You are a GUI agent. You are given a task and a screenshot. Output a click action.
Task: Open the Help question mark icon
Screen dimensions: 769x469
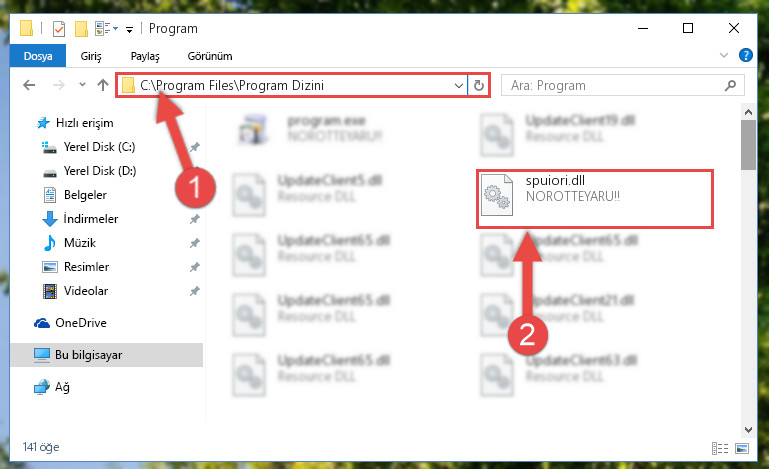click(x=745, y=55)
